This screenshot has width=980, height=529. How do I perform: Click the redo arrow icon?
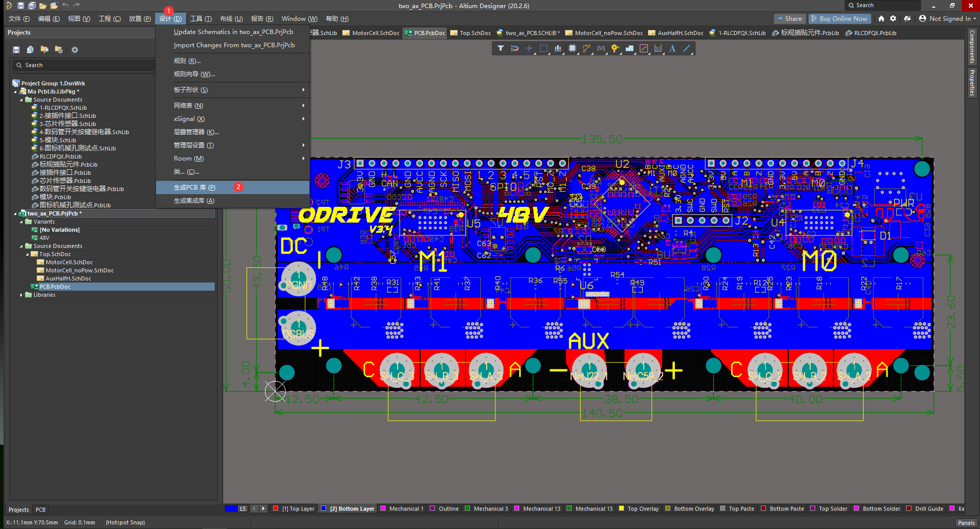click(77, 6)
